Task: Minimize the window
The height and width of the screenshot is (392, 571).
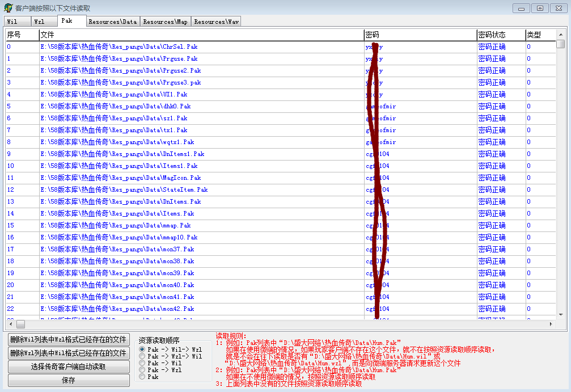Action: click(521, 8)
